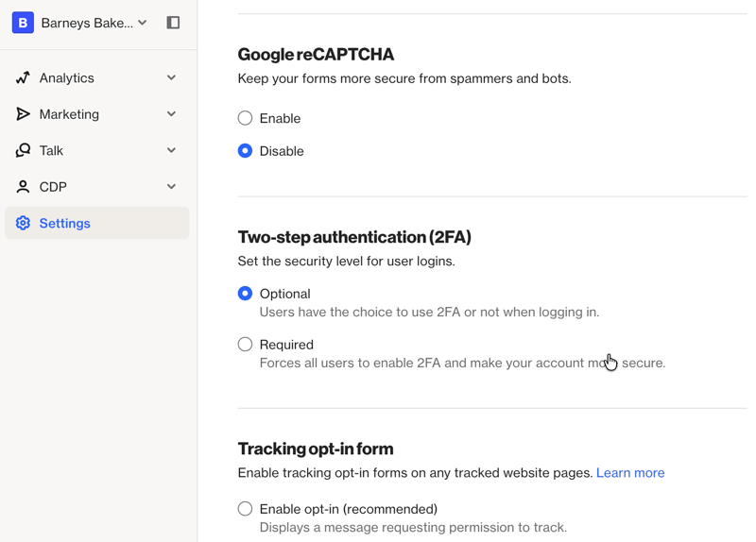The height and width of the screenshot is (542, 756).
Task: Select Enable opt-in (recommended) option
Action: pos(245,509)
